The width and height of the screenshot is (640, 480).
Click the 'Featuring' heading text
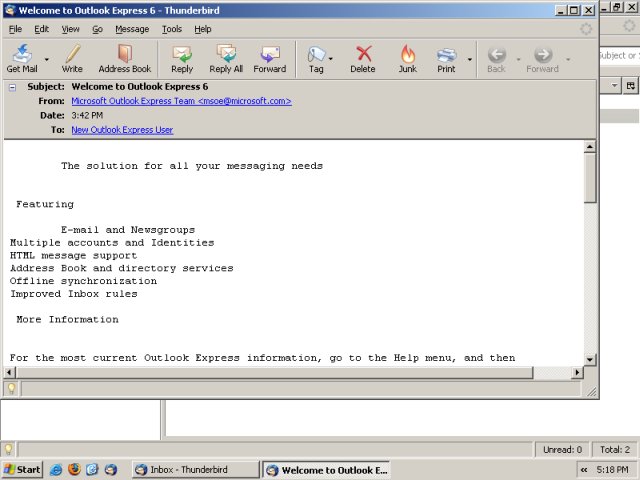(45, 204)
